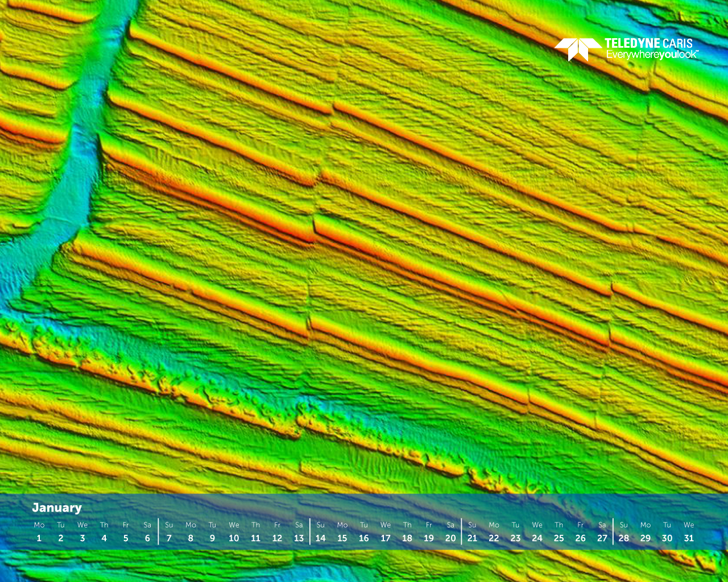Select date 5 in the calendar strip
The image size is (728, 582).
pos(126,538)
